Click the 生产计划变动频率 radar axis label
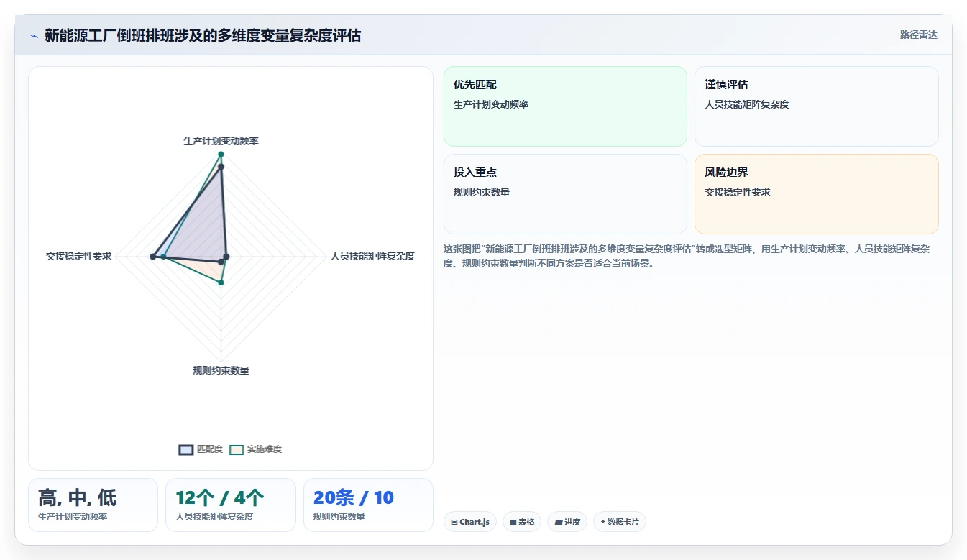The height and width of the screenshot is (560, 967). (x=221, y=141)
